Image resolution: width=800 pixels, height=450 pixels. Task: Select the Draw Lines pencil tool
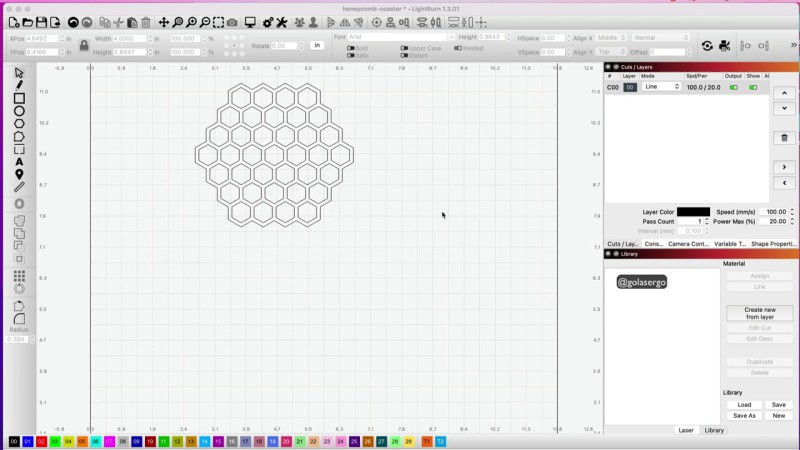(x=19, y=86)
